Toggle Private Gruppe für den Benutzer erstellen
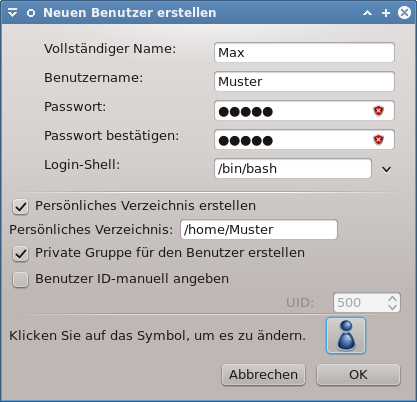417x402 pixels. click(x=20, y=254)
